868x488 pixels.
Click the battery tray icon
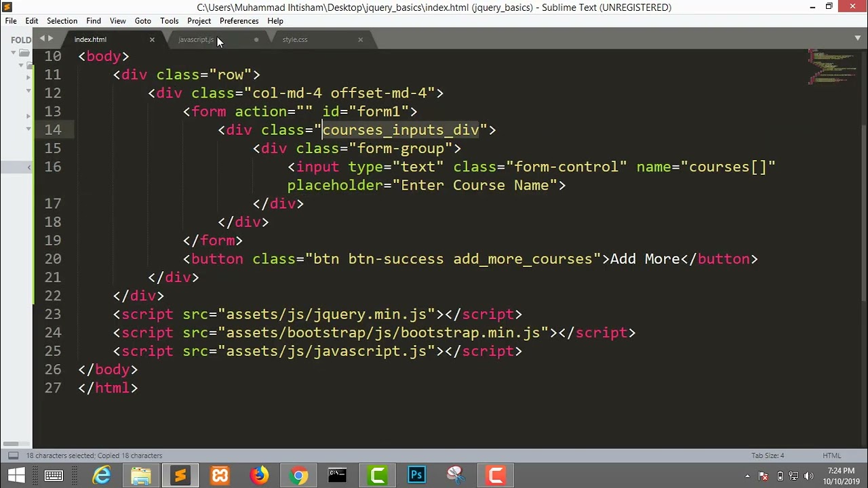tap(780, 476)
